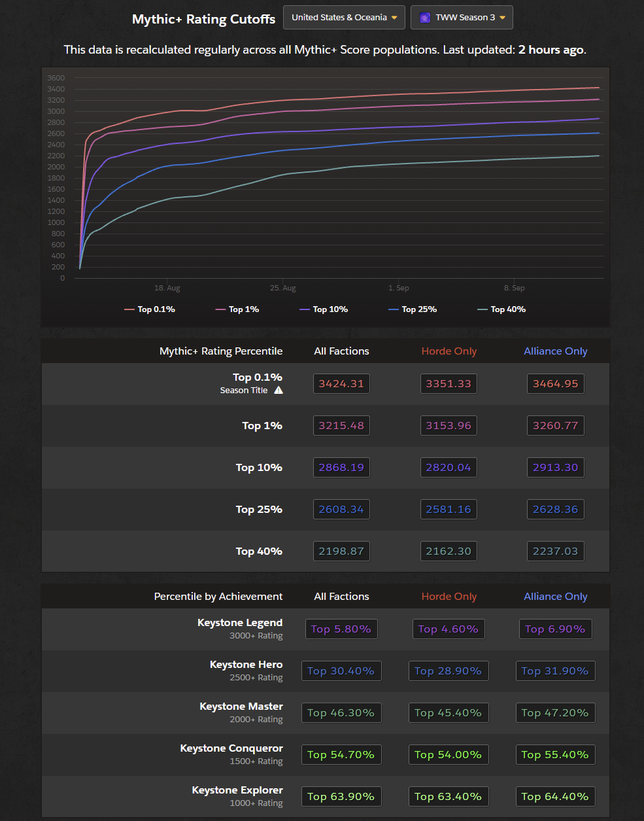Toggle the Top 0.1% legend series
The width and height of the screenshot is (644, 821).
pos(150,309)
